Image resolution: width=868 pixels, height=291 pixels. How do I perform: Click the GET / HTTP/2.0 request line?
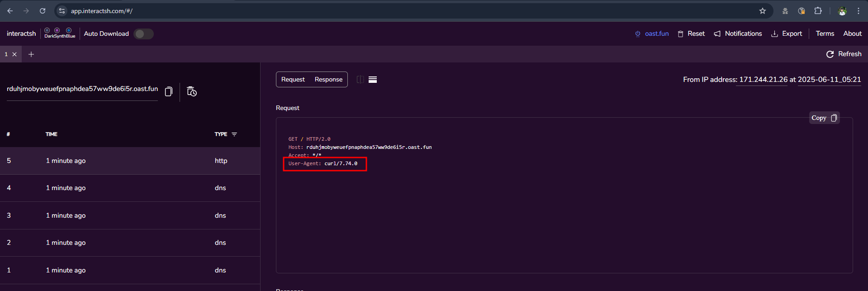(309, 139)
